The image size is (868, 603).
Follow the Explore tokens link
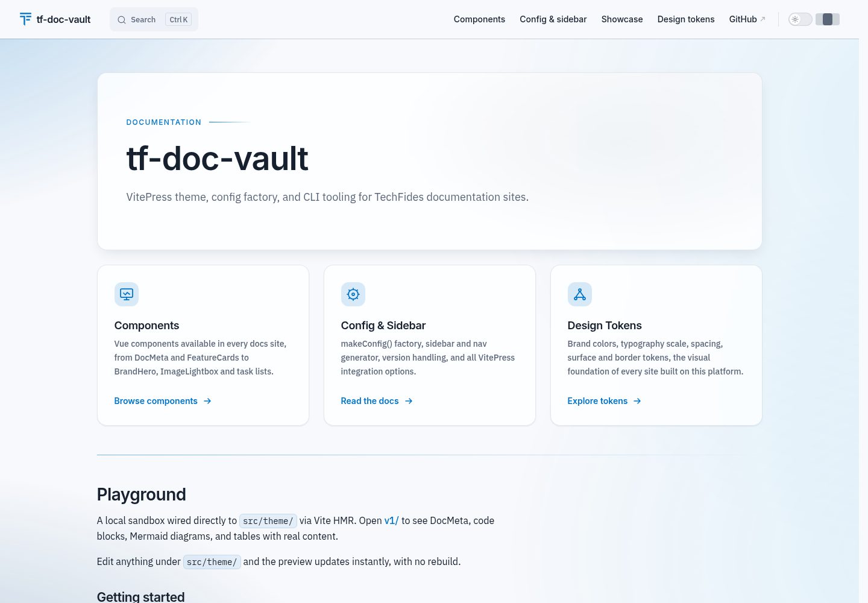pos(604,401)
